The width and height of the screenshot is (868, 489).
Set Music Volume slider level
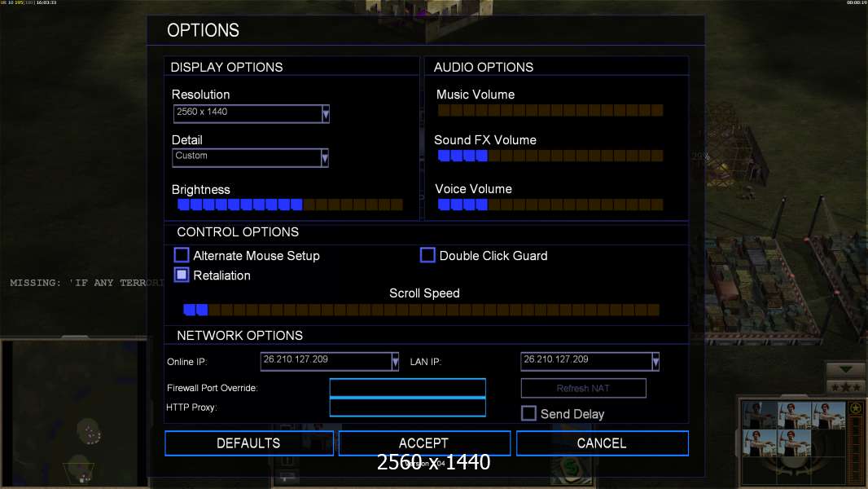pyautogui.click(x=550, y=110)
